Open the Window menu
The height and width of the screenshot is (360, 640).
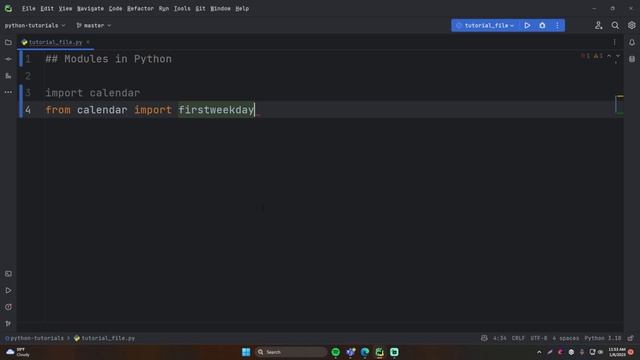(x=220, y=8)
